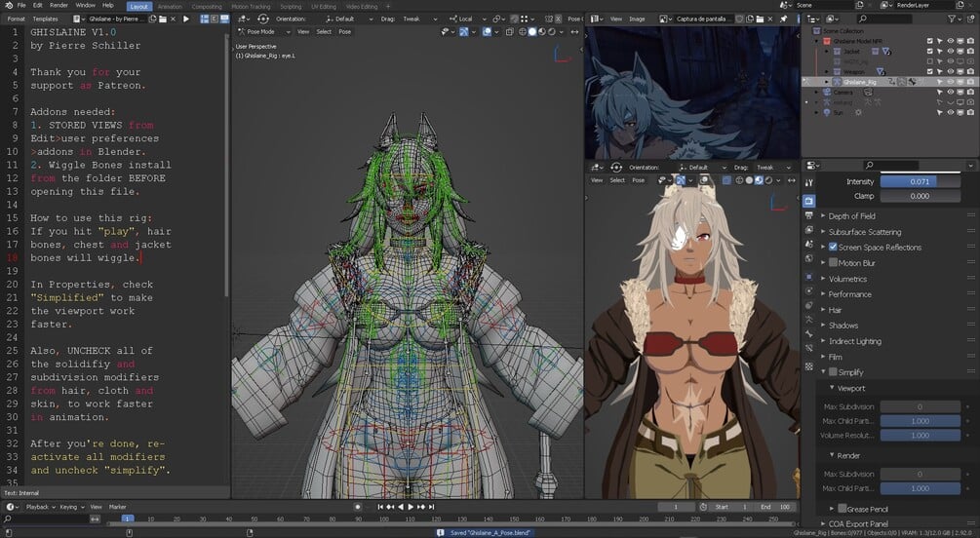The width and height of the screenshot is (980, 538).
Task: Expand the Weapon collection in the outliner
Action: click(x=828, y=71)
